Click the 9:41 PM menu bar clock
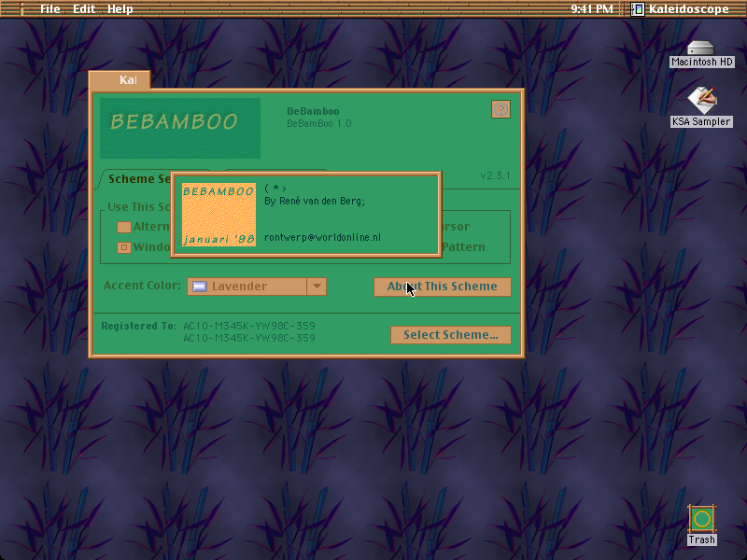The image size is (747, 560). pos(592,9)
